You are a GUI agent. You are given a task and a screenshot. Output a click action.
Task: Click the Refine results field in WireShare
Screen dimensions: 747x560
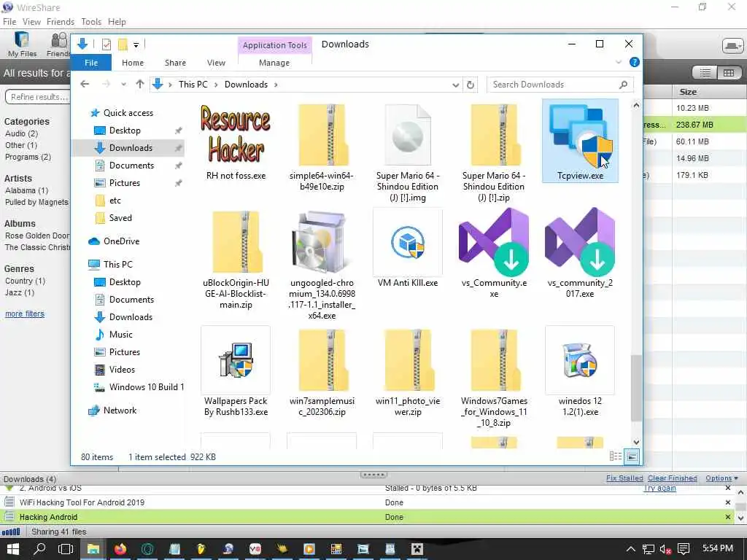pos(37,97)
